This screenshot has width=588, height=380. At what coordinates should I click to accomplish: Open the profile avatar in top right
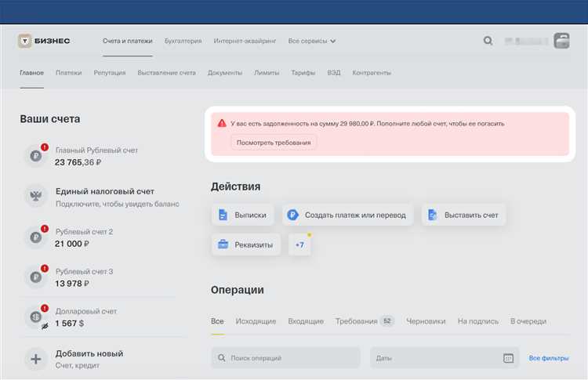pyautogui.click(x=561, y=41)
